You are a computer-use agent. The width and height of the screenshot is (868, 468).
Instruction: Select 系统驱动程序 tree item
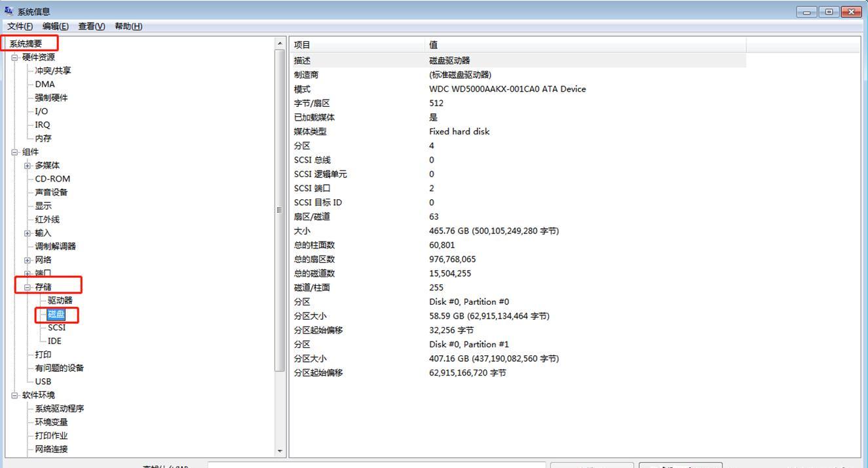(60, 408)
